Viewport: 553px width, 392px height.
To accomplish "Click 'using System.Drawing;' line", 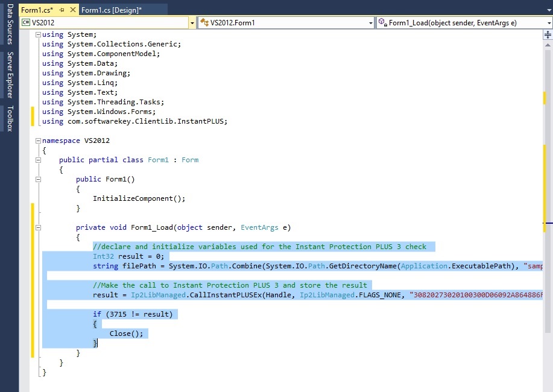I will pos(86,73).
